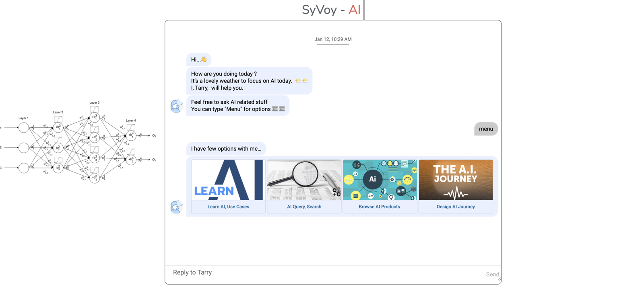Click the 'Jan 12, 10:29 AM' timestamp
The width and height of the screenshot is (644, 299).
pos(333,39)
